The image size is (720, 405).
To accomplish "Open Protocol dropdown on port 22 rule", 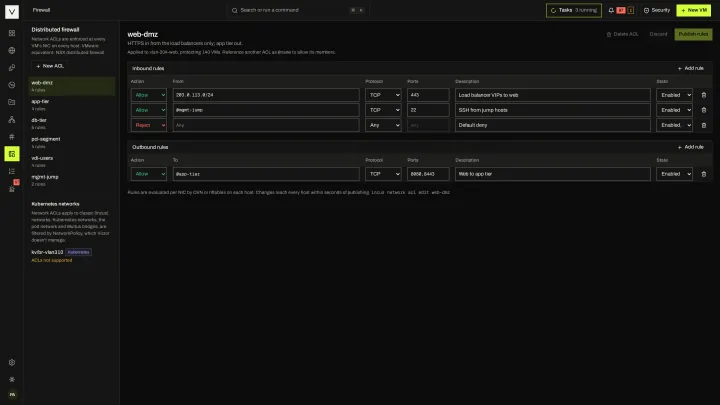I will [383, 110].
